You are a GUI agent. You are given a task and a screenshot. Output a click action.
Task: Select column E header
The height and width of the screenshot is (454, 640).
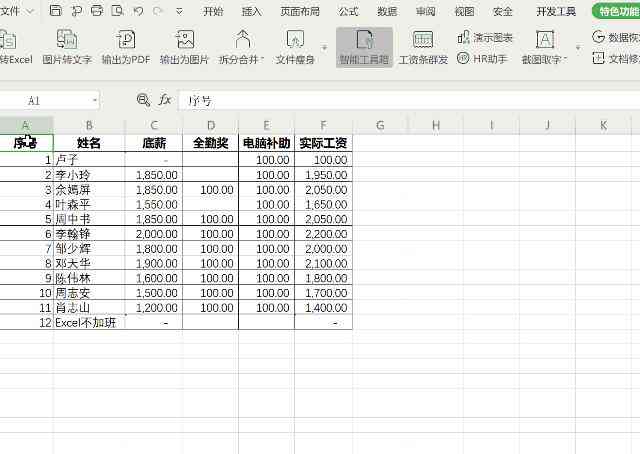point(267,125)
